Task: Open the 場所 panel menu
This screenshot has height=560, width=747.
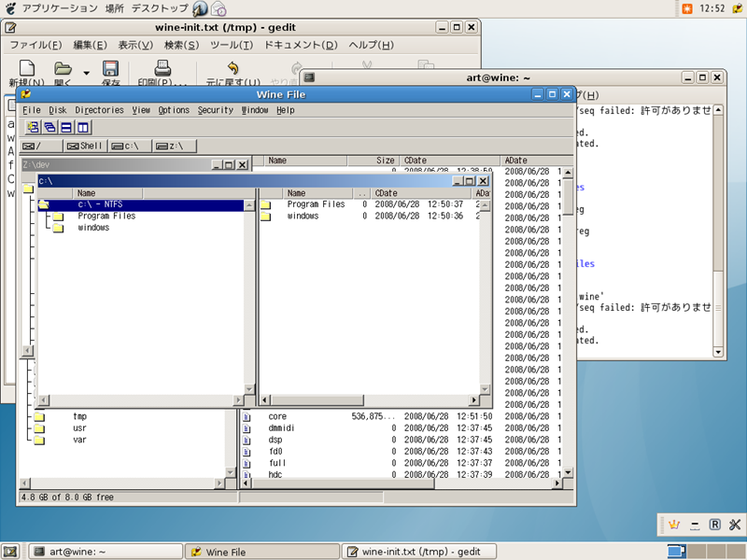Action: 114,8
